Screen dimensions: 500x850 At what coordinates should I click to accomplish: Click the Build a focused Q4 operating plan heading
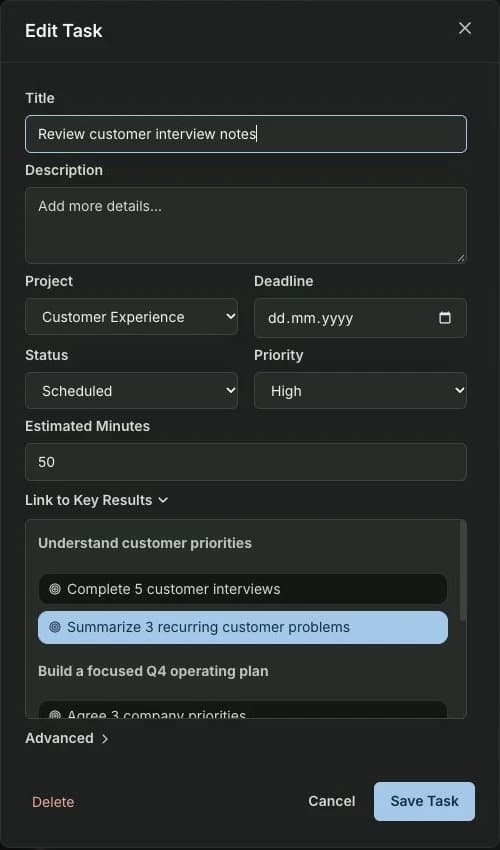[153, 671]
